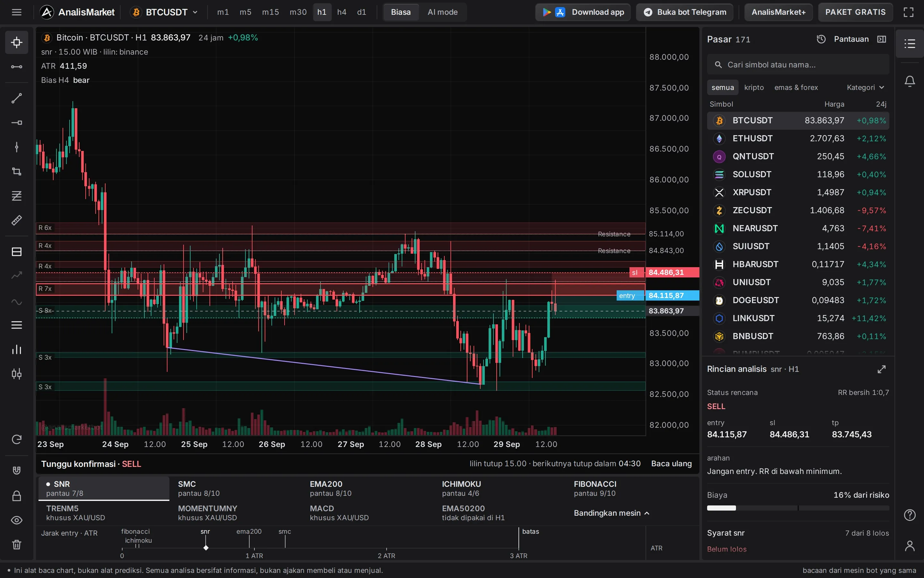
Task: Switch to Biasa mode
Action: pyautogui.click(x=400, y=12)
